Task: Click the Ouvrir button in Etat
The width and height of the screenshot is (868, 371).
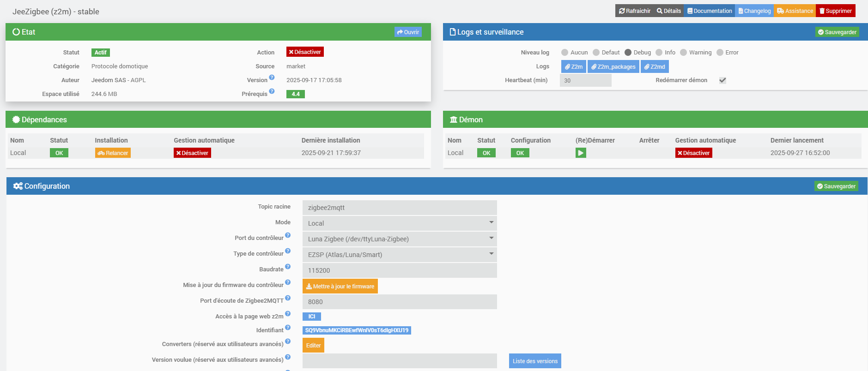Action: click(x=408, y=32)
